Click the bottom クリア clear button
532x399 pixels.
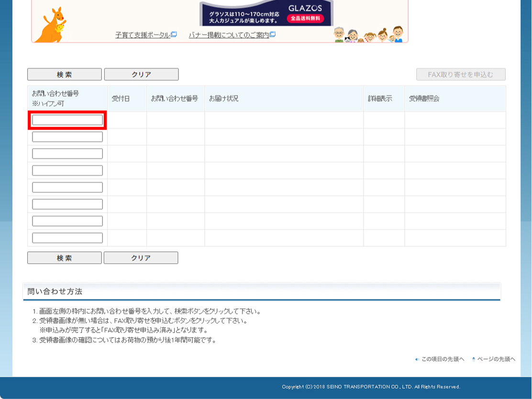coord(141,258)
